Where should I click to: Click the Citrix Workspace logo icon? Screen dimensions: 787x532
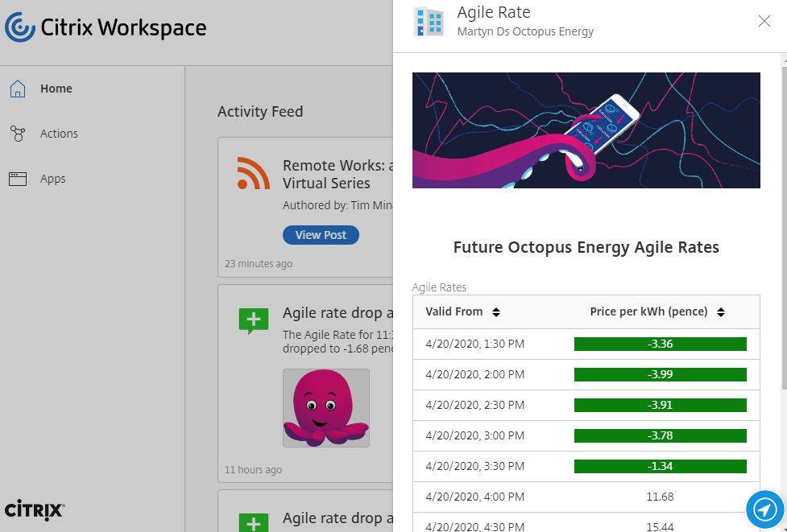[x=20, y=27]
